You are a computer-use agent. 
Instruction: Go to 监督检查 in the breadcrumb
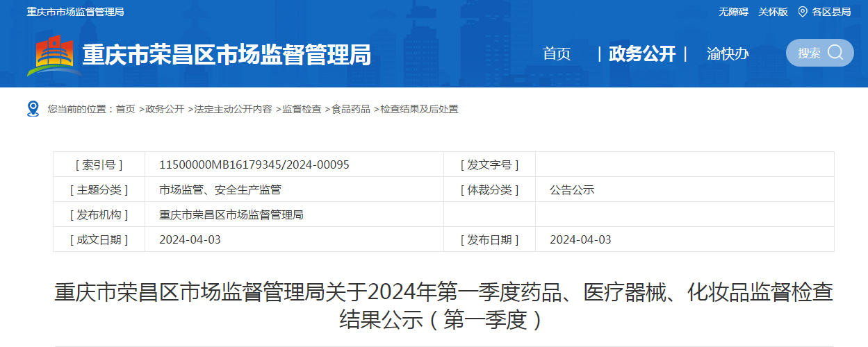(x=302, y=109)
